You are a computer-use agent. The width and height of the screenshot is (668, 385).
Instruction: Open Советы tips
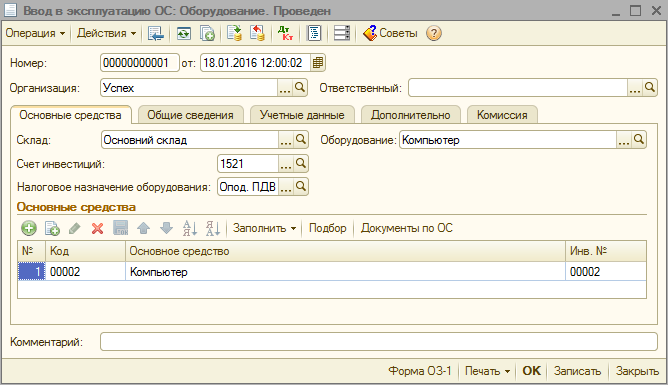click(x=390, y=33)
